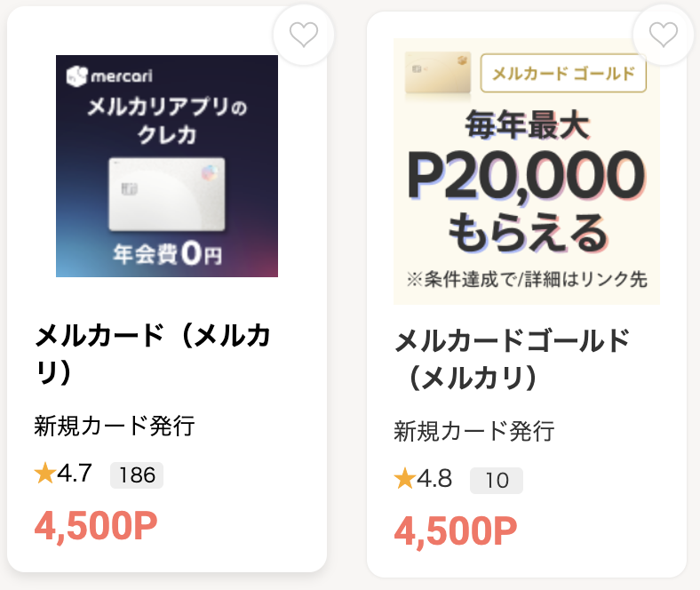The width and height of the screenshot is (700, 590).
Task: Open the メルカリアプリのクレカ banner image
Action: (167, 166)
